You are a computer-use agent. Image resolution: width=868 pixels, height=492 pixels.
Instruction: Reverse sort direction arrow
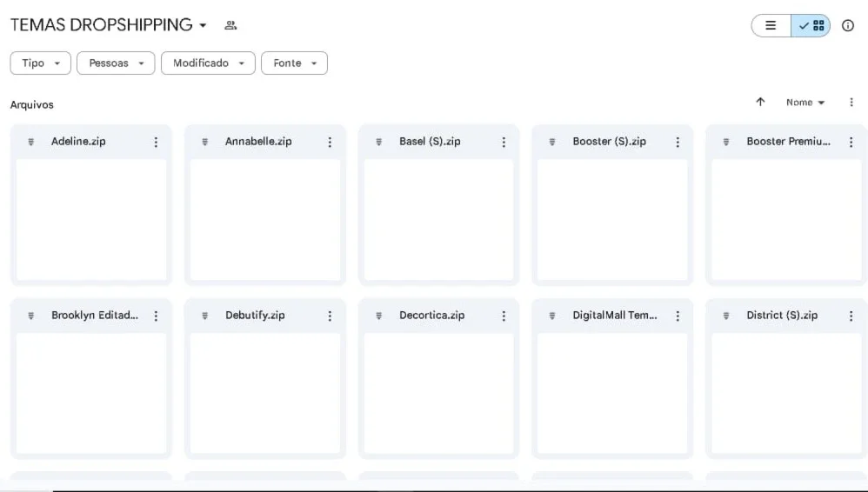[760, 102]
